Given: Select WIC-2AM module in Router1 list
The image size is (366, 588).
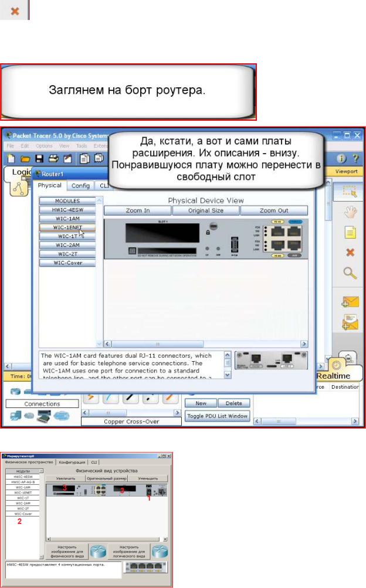Looking at the screenshot, I should coord(67,245).
